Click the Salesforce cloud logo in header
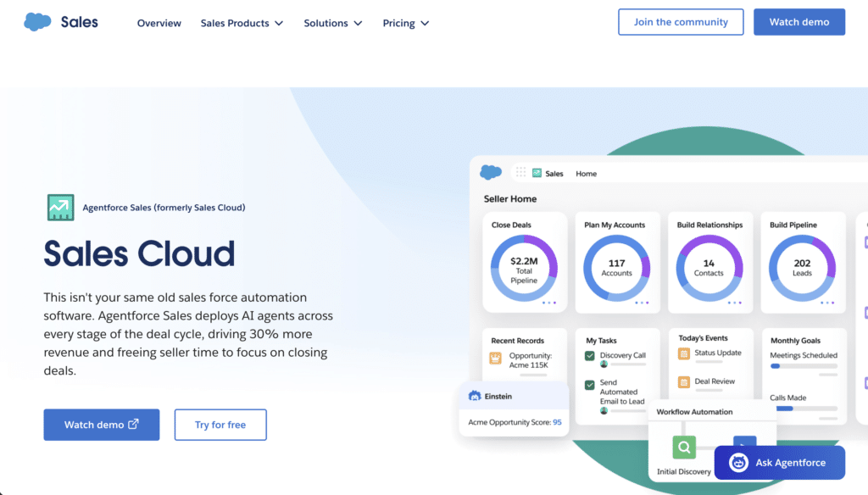This screenshot has width=868, height=495. point(37,22)
